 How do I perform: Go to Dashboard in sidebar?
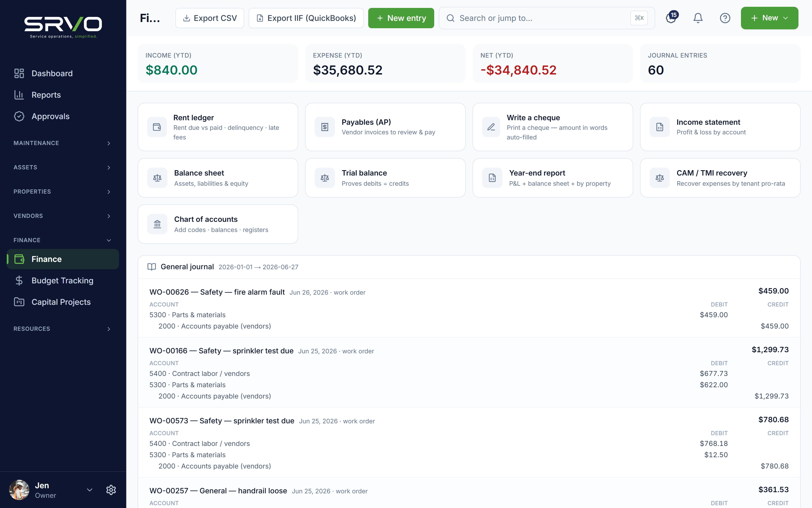click(x=63, y=73)
